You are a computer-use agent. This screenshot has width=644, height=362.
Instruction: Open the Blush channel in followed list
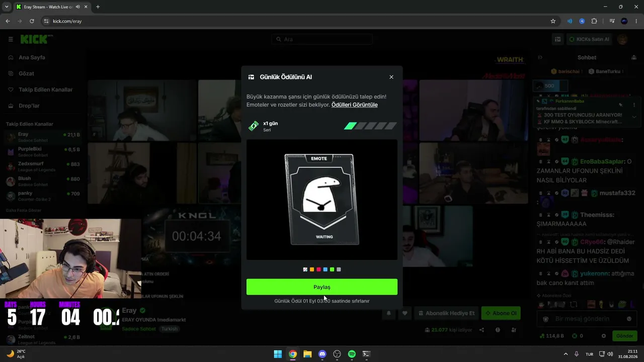click(44, 181)
